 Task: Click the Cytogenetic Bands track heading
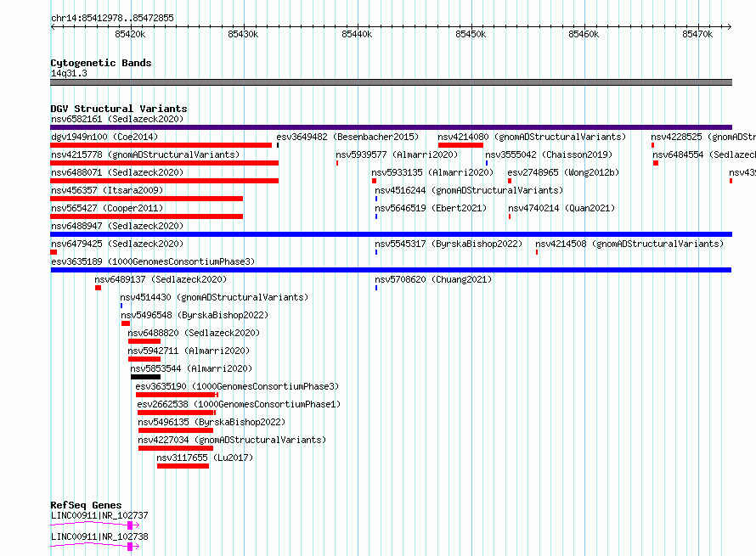pos(101,63)
